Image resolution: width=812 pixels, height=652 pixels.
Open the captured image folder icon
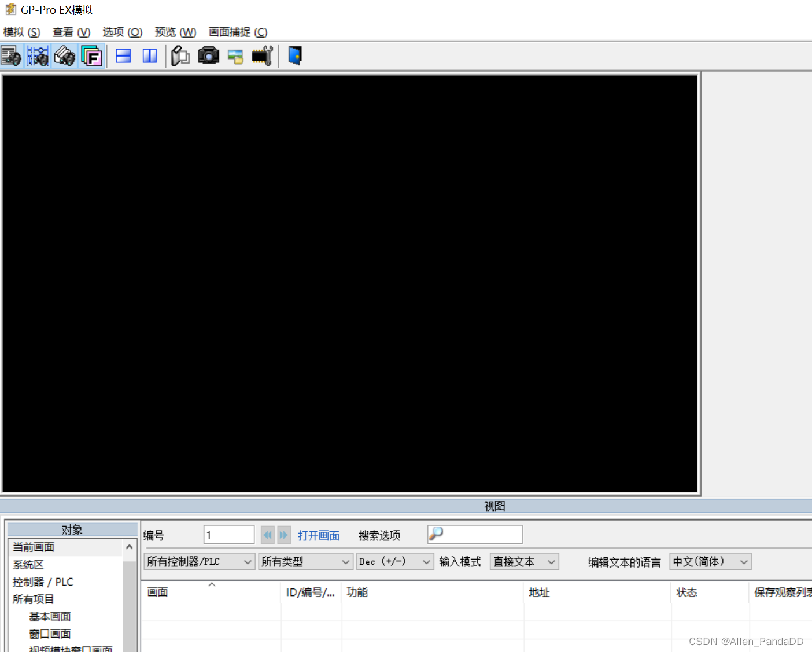pyautogui.click(x=235, y=57)
